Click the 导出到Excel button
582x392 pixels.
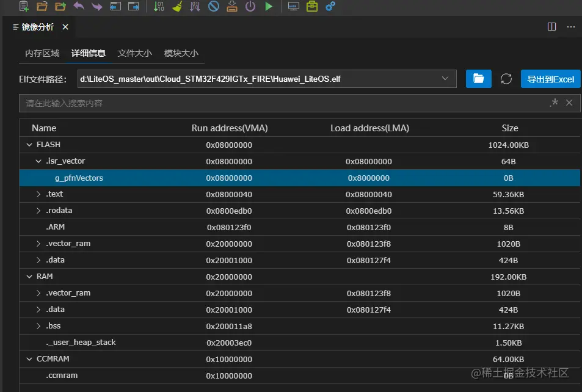[550, 79]
